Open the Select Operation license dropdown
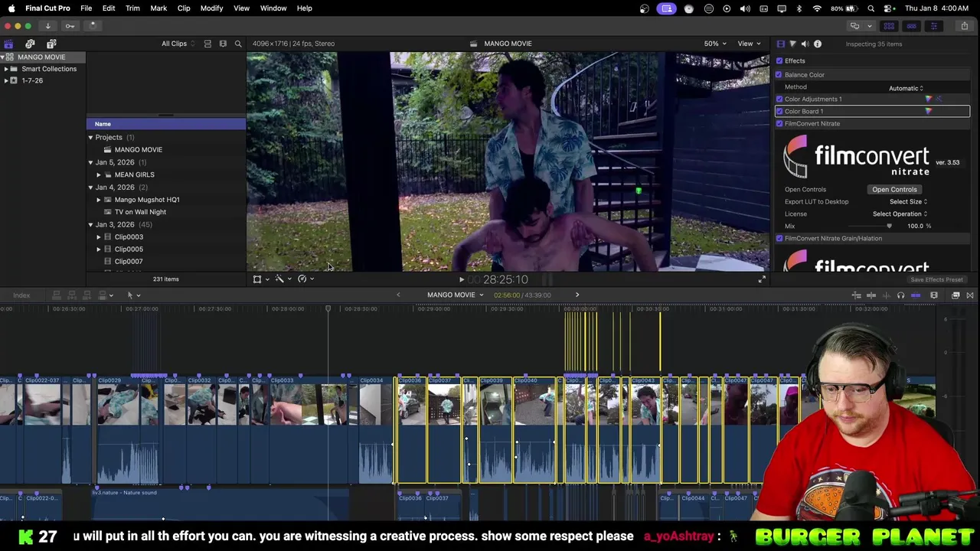 (900, 214)
